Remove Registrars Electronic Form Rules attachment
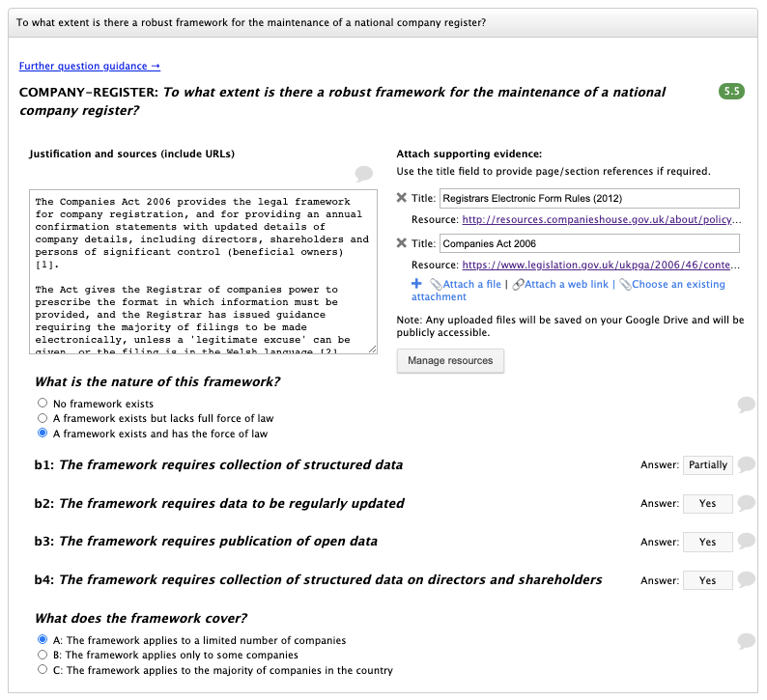 [401, 198]
